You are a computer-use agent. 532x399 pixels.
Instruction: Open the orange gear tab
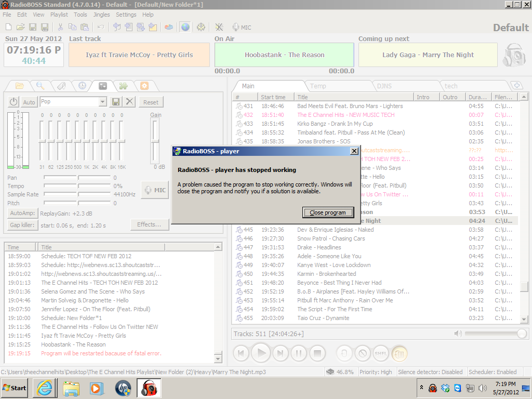(144, 86)
